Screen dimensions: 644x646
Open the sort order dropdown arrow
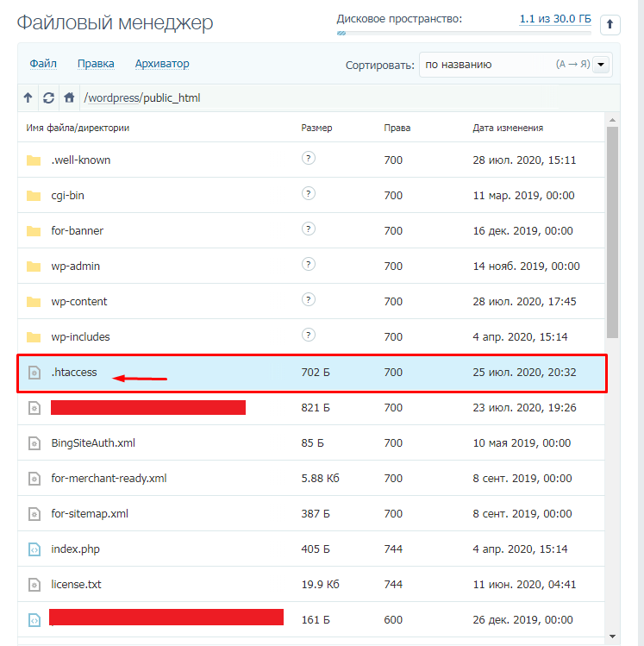(601, 65)
